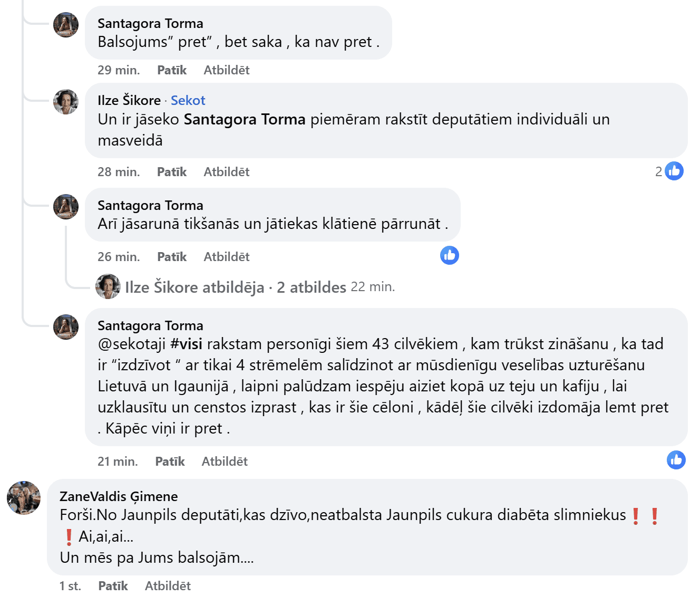
Task: Open ZaneValdis Ģimene author name link
Action: 119,496
